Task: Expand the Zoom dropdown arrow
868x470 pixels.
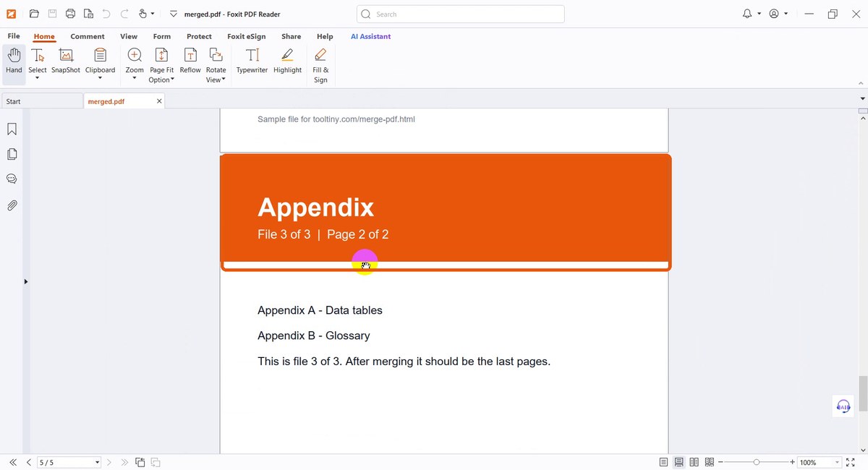Action: coord(135,78)
